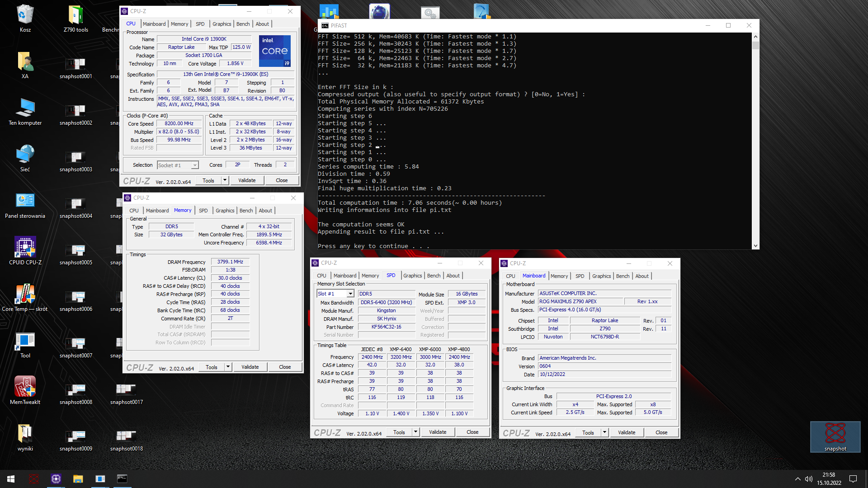
Task: Click the BIOS version 0604 field
Action: (605, 366)
